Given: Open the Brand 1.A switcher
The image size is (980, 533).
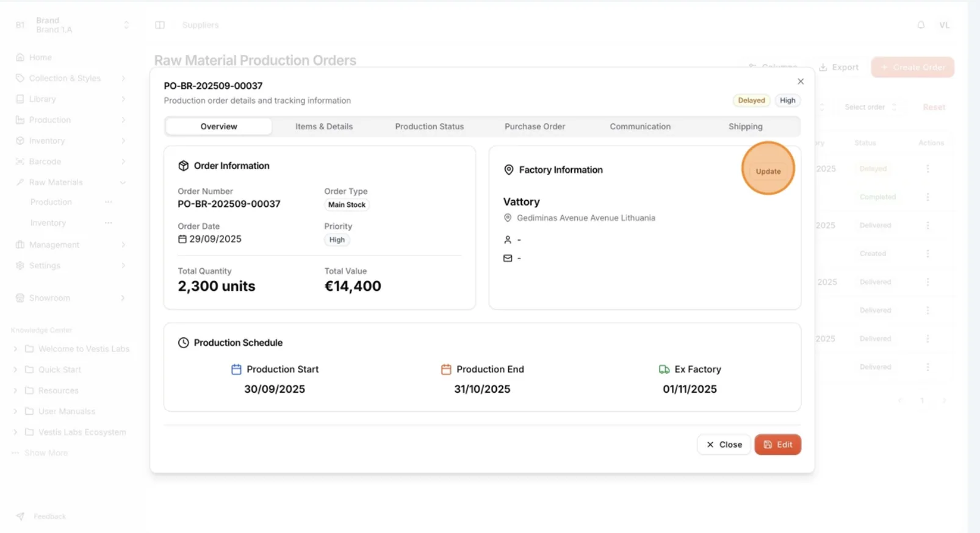Looking at the screenshot, I should point(72,25).
